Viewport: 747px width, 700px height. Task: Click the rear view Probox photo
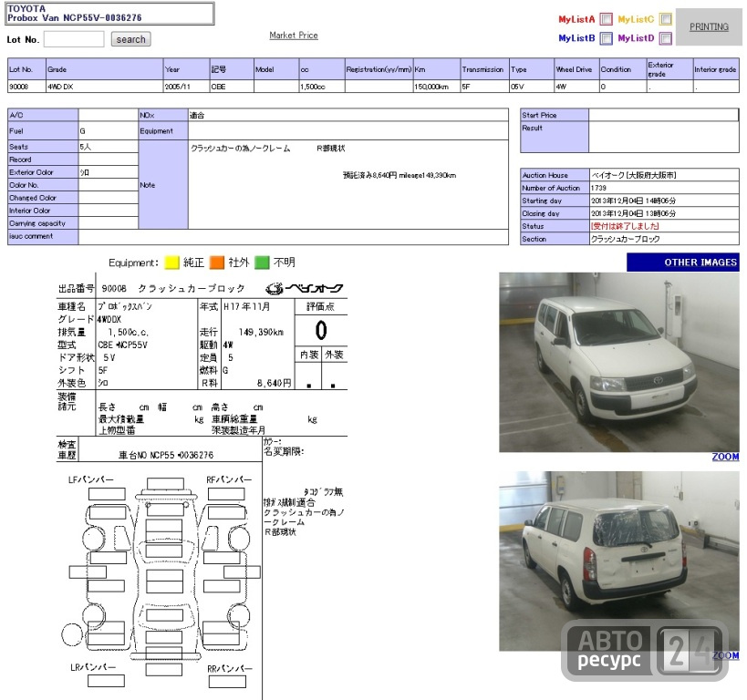pos(618,561)
